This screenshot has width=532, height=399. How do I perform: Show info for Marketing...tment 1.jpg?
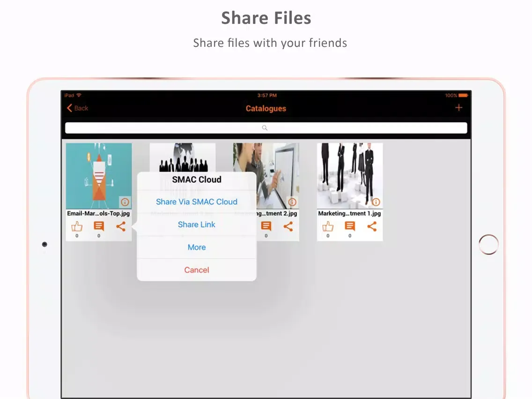coord(376,202)
